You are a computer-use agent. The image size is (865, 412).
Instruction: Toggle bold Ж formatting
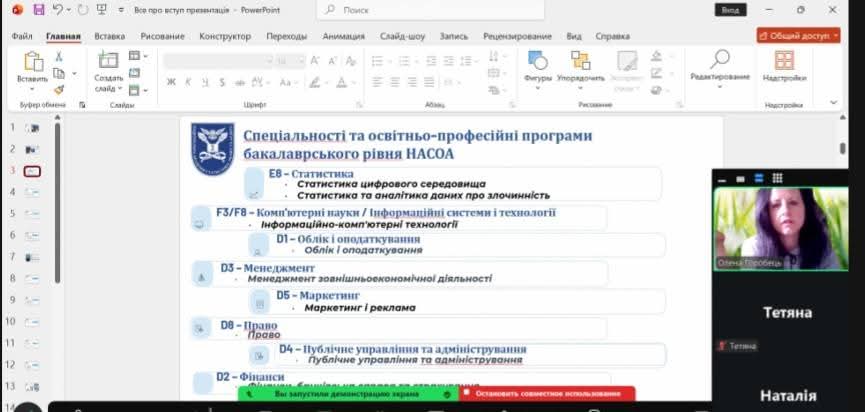tap(171, 82)
